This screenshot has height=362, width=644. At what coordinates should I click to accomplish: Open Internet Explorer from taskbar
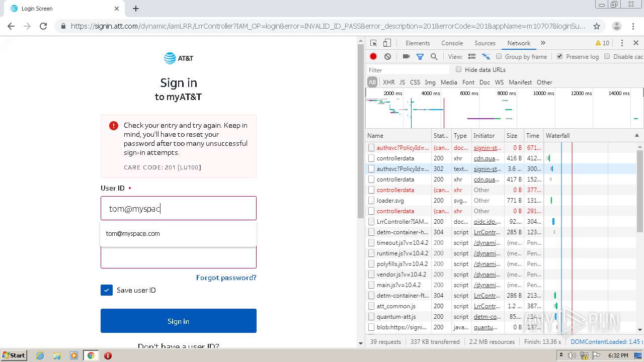(40, 355)
